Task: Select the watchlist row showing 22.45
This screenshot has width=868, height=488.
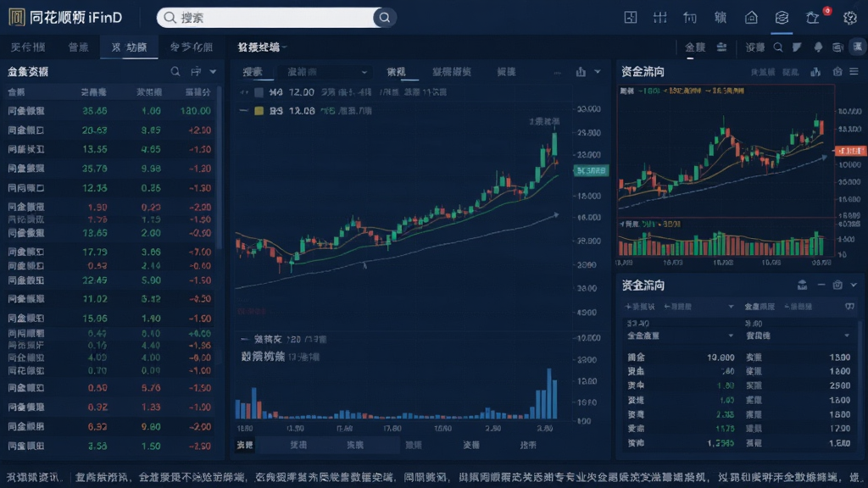Action: pyautogui.click(x=109, y=280)
